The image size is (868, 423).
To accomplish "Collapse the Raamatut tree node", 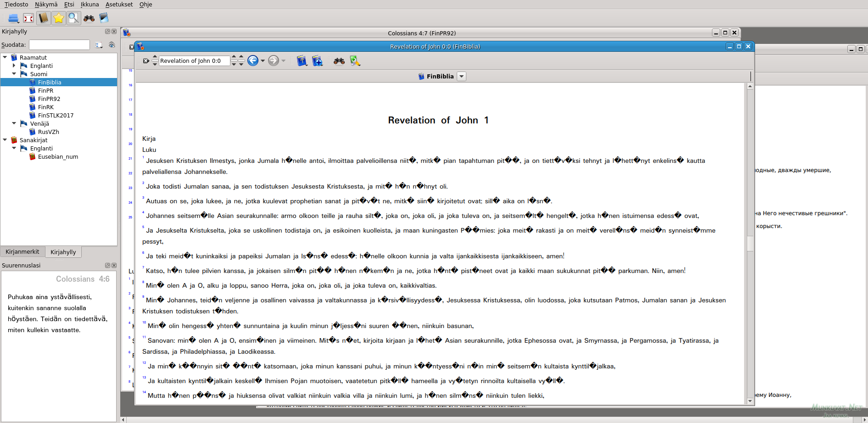I will 5,57.
